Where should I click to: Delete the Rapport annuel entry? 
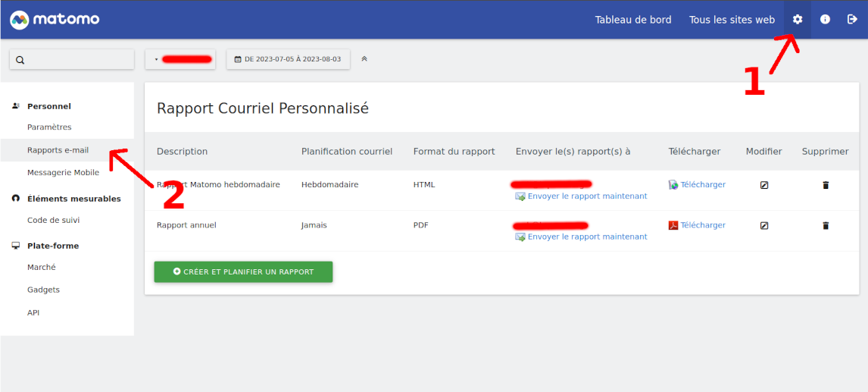[826, 225]
